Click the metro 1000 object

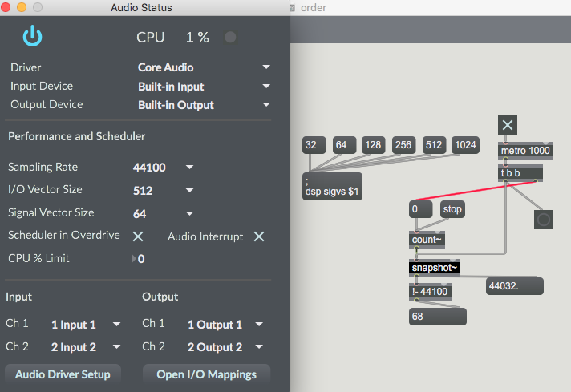pos(525,151)
